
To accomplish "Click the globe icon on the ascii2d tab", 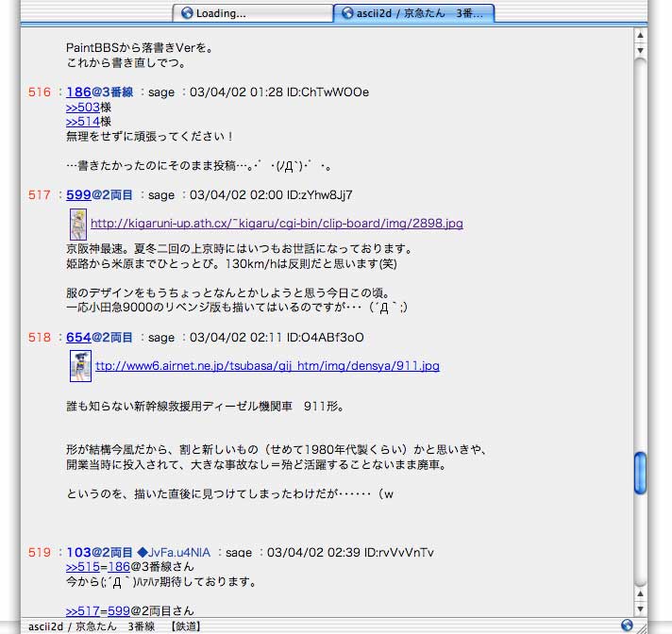I will [x=347, y=13].
